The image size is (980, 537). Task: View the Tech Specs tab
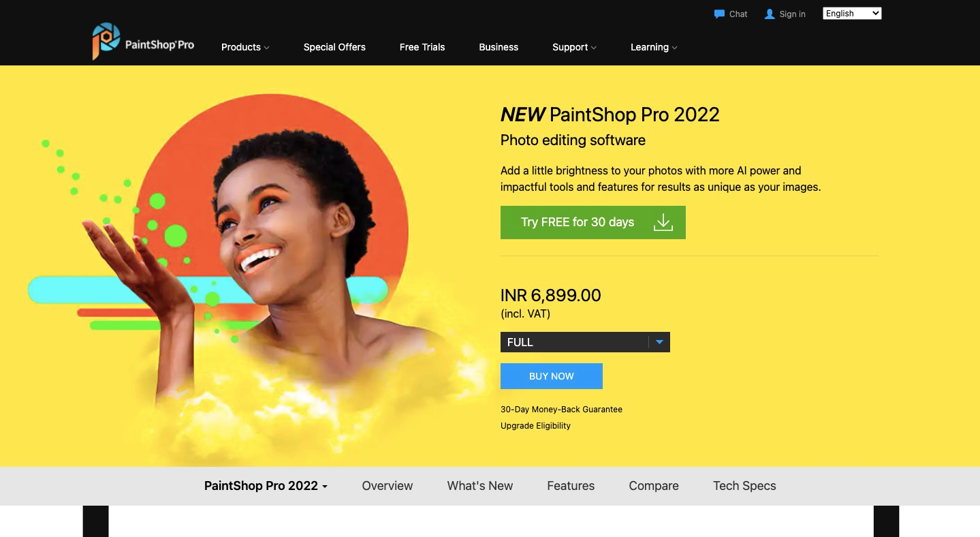(744, 486)
